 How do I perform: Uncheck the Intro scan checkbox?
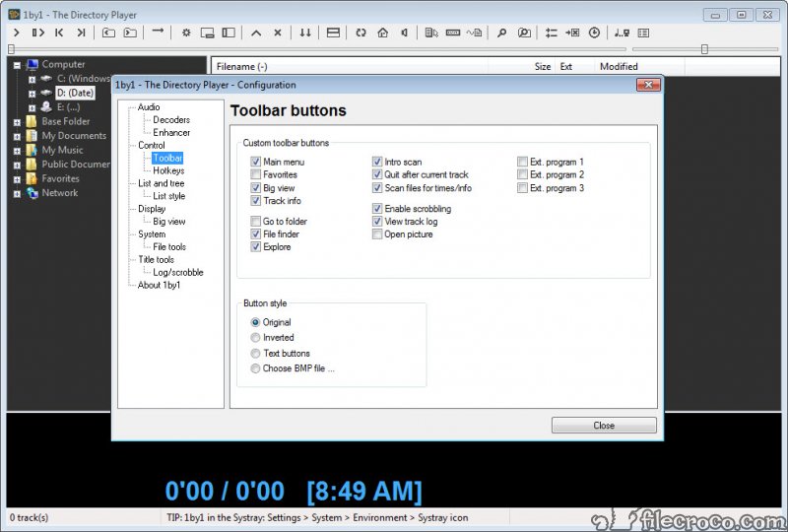tap(377, 162)
